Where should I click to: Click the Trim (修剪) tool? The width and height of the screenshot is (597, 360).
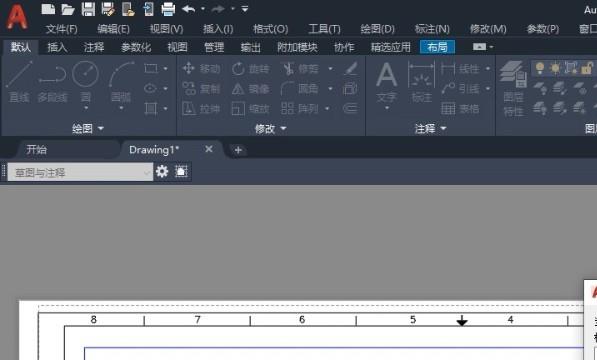tap(301, 68)
